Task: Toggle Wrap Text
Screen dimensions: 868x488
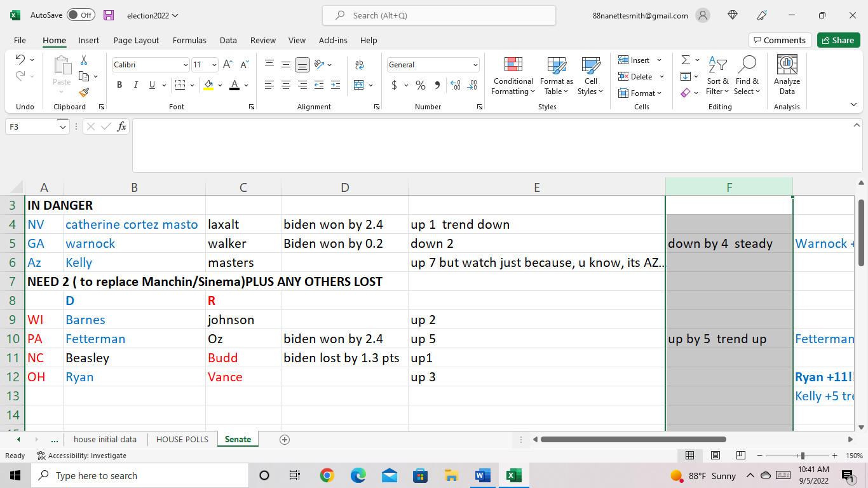Action: [x=360, y=65]
